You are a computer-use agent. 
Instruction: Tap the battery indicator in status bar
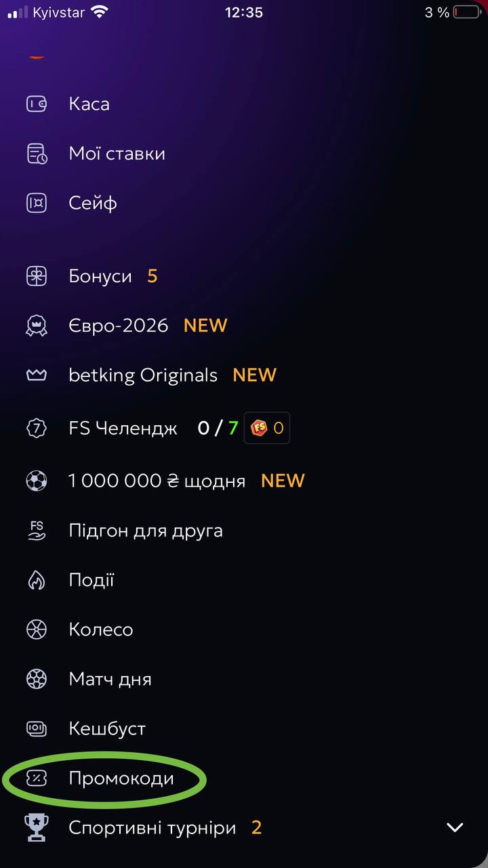466,12
